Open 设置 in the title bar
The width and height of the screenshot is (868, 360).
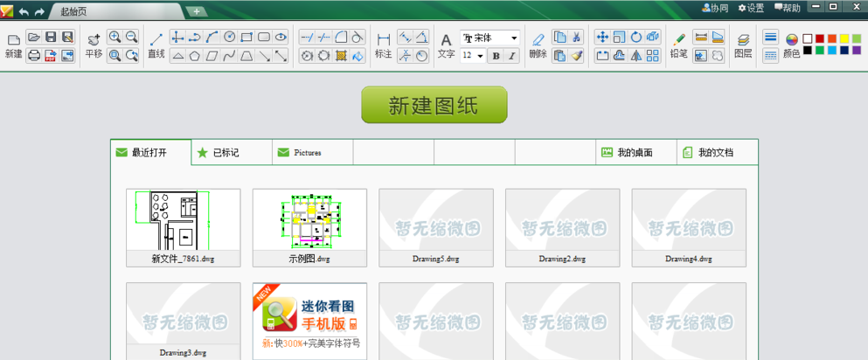coord(751,8)
